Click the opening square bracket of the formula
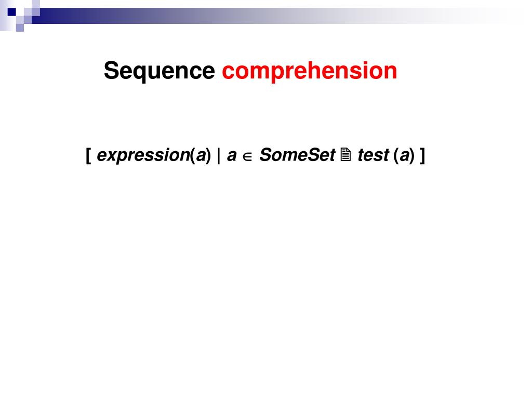Viewport: 532px width, 399px height. 88,156
